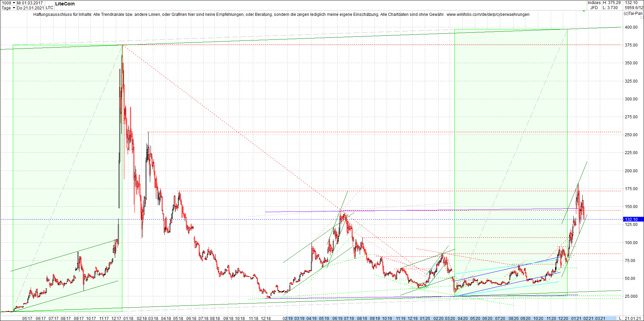Open the Tage period dropdown

pos(9,8)
